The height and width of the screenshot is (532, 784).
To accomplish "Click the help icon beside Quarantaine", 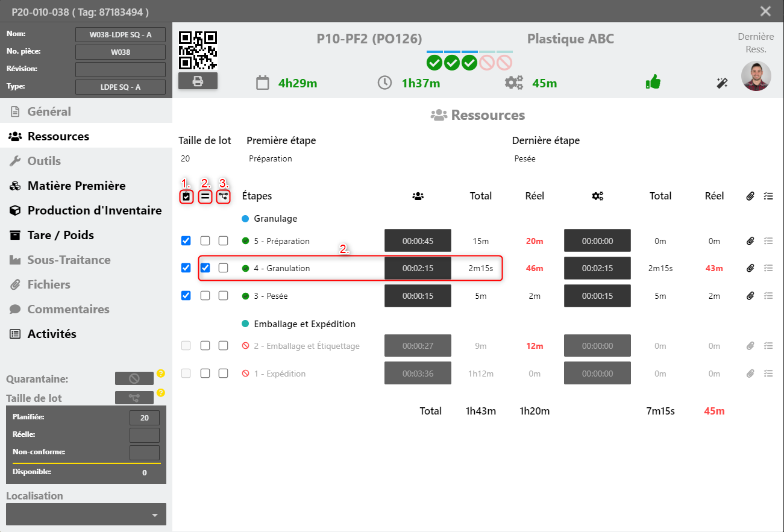I will point(161,374).
